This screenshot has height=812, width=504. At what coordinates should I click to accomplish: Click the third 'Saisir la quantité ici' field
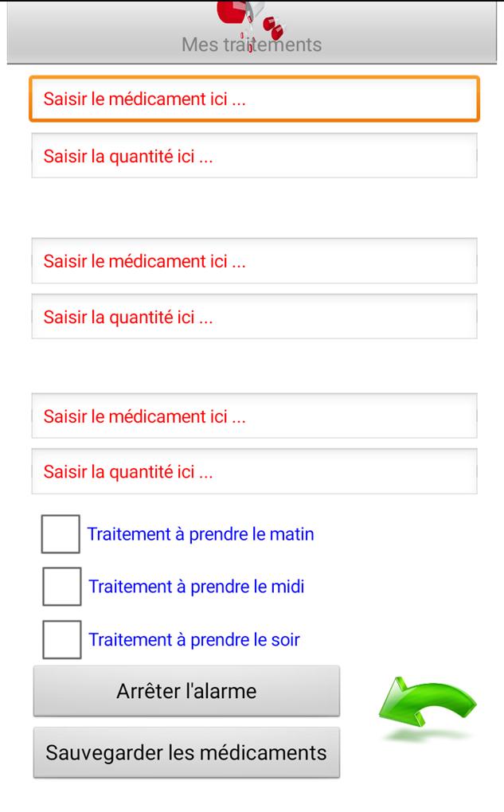pos(254,472)
